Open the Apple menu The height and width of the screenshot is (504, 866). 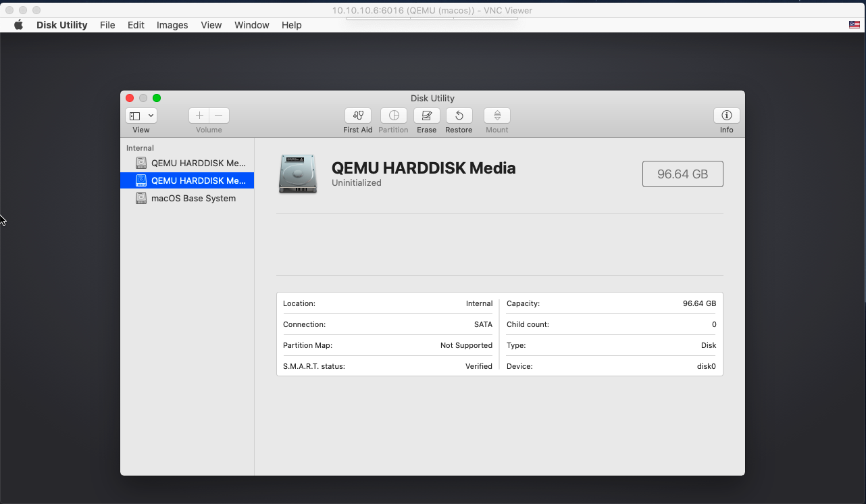[x=19, y=25]
